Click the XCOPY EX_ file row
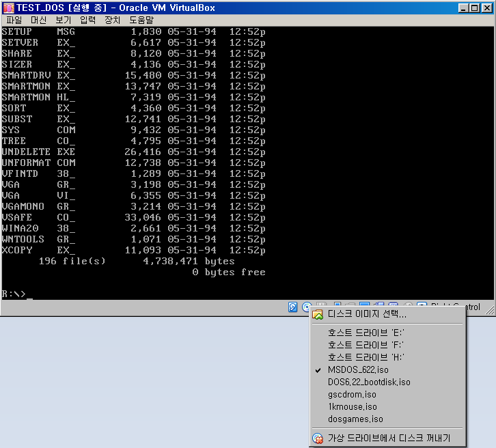Image resolution: width=496 pixels, height=448 pixels. tap(133, 250)
